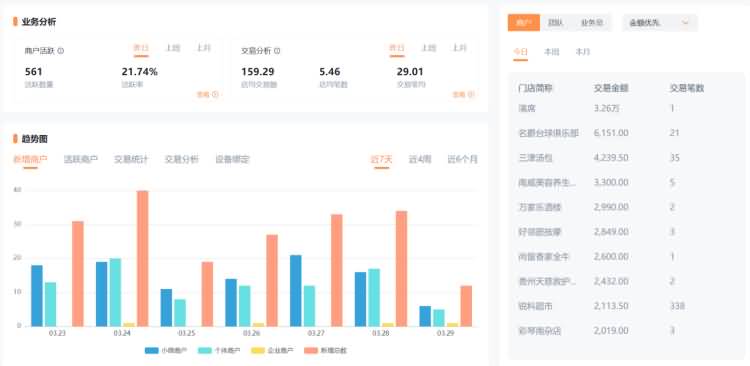Open the 设备绑定 trend tab
This screenshot has height=366, width=750.
[x=232, y=159]
